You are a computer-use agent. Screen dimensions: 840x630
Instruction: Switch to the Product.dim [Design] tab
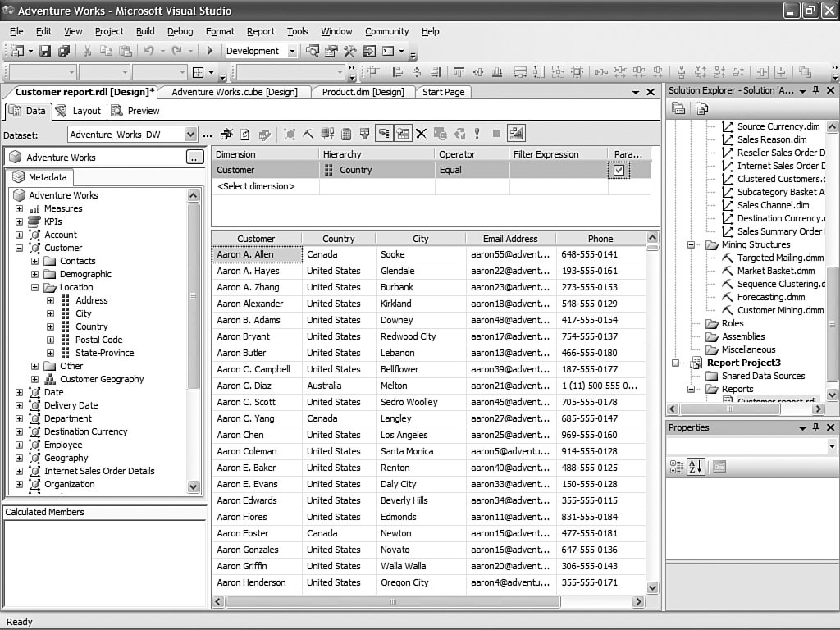click(x=363, y=92)
